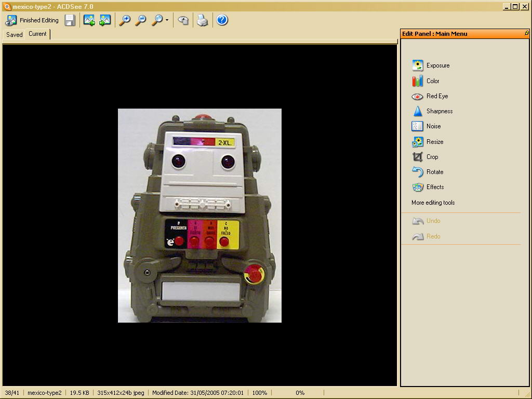Click the 19.5 KB file size in the status bar

tap(79, 393)
